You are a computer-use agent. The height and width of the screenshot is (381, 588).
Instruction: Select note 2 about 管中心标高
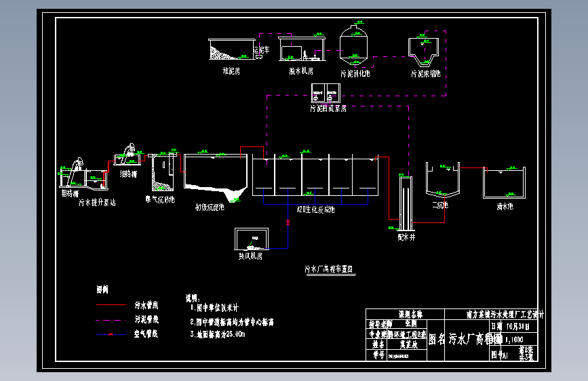(x=232, y=322)
